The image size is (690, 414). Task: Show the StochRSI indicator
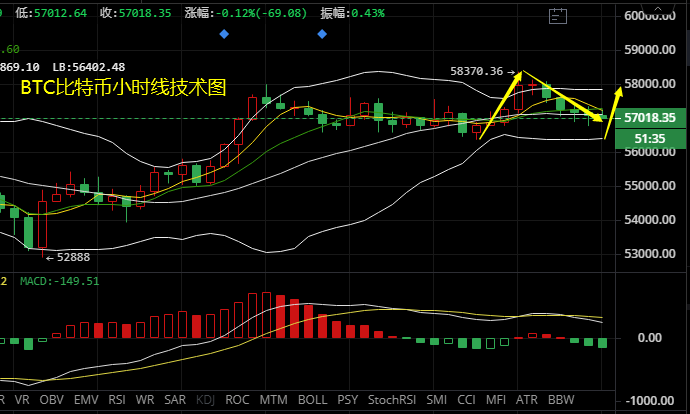[x=392, y=399]
